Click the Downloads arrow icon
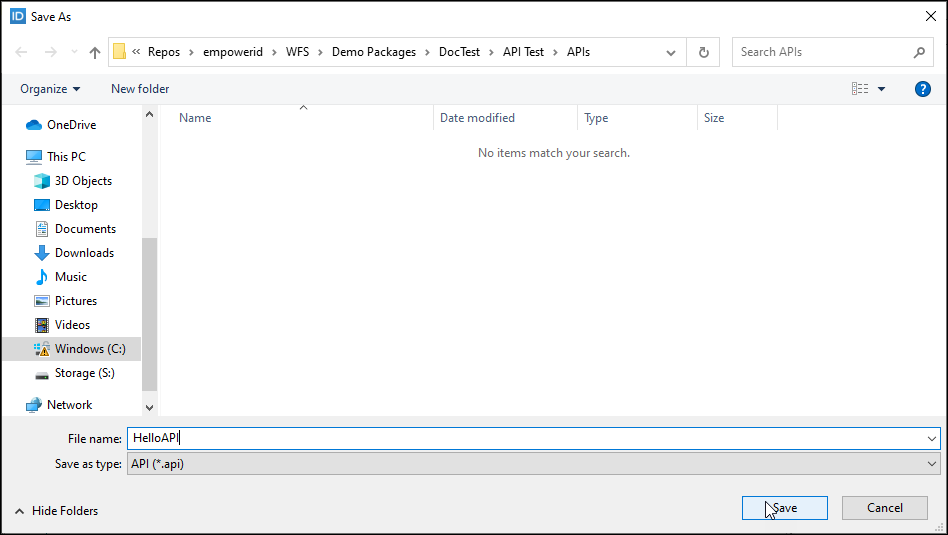Image resolution: width=948 pixels, height=535 pixels. (42, 253)
